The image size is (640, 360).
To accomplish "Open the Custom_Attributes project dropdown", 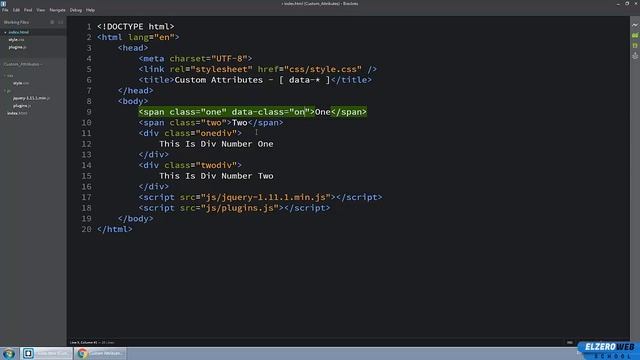I will click(x=22, y=64).
